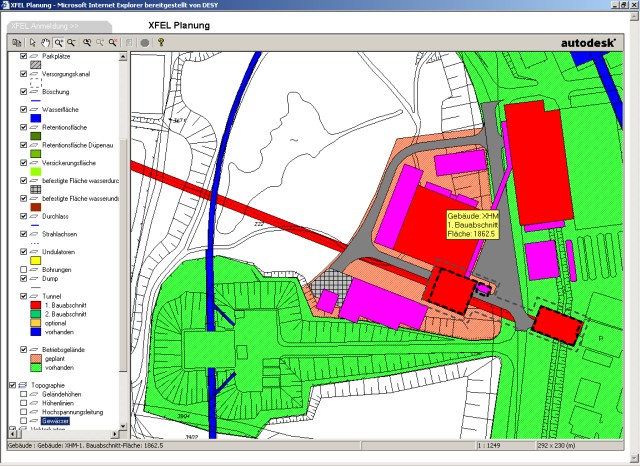
Task: Click the map scale 1 : 1249 field
Action: [x=505, y=445]
